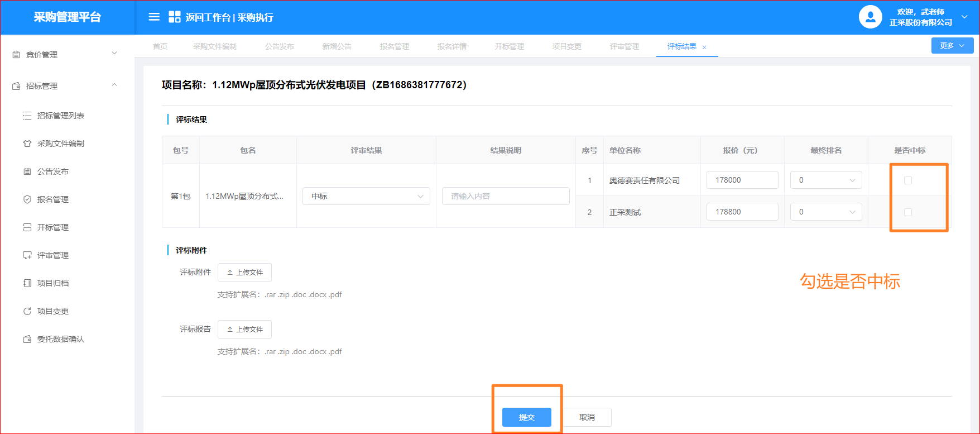Viewport: 980px width, 434px height.
Task: Open 采购文件编制 in the sidebar
Action: coord(60,144)
